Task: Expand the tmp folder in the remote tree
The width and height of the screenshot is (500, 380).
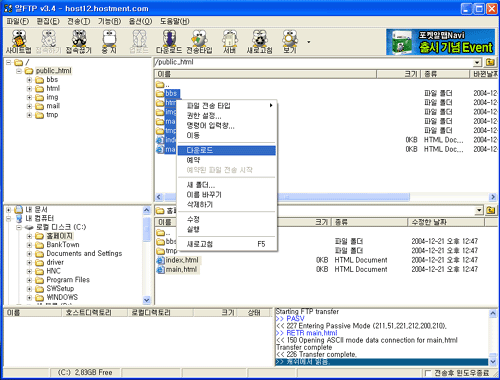Action: click(x=29, y=115)
